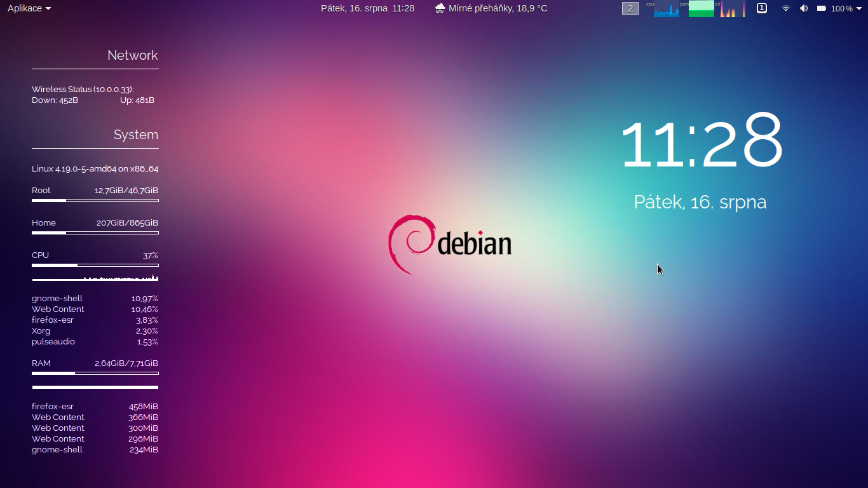Open the date and time calendar panel
The width and height of the screenshot is (868, 488).
point(367,8)
